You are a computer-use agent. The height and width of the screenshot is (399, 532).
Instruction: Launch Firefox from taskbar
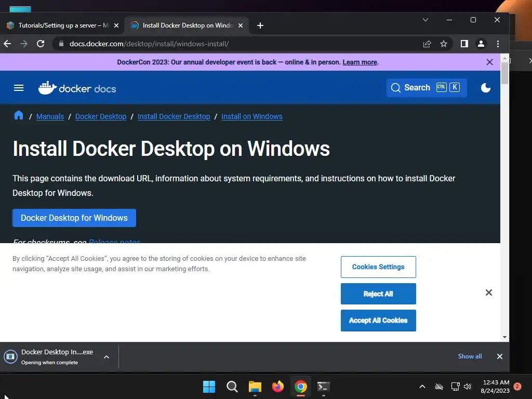coord(278,387)
